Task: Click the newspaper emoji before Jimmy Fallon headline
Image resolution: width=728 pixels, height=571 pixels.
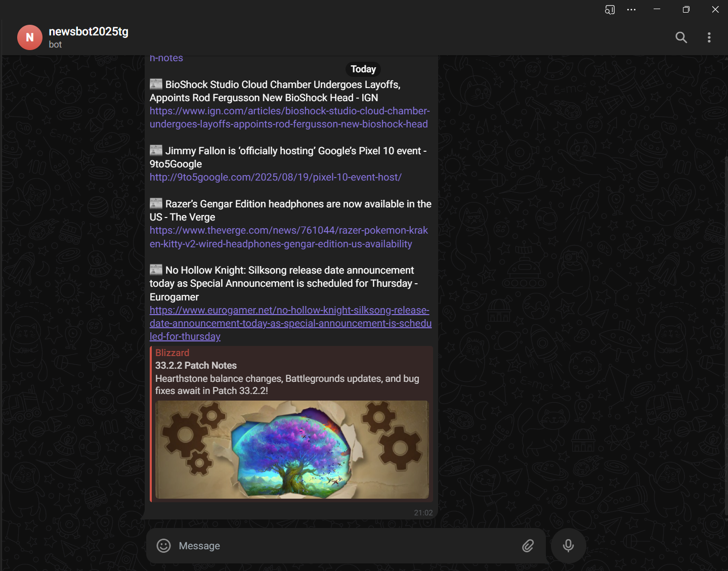Action: click(156, 150)
